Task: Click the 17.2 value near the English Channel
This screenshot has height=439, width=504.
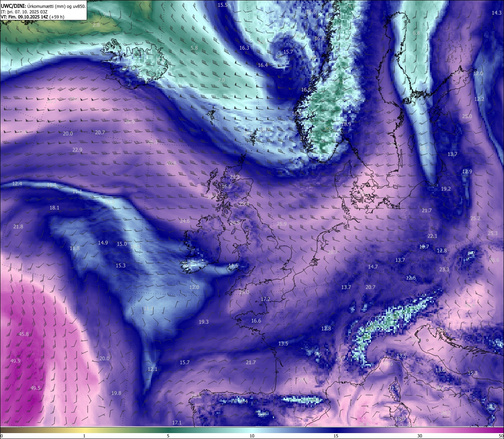Action: (266, 299)
